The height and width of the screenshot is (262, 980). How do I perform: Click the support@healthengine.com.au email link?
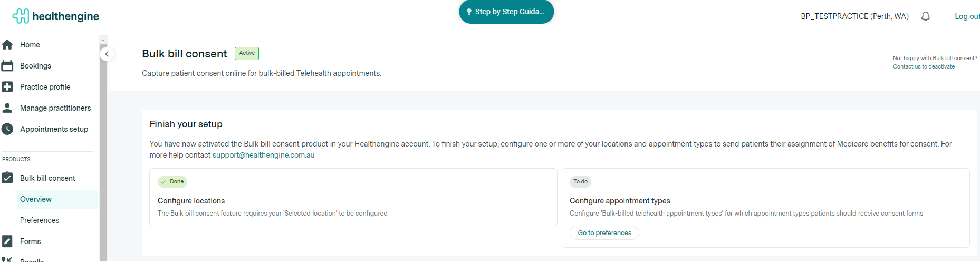(263, 155)
